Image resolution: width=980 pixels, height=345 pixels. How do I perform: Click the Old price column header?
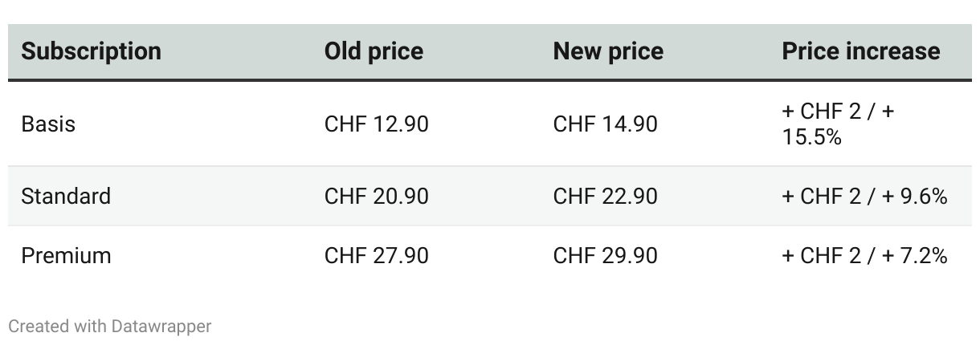point(374,51)
